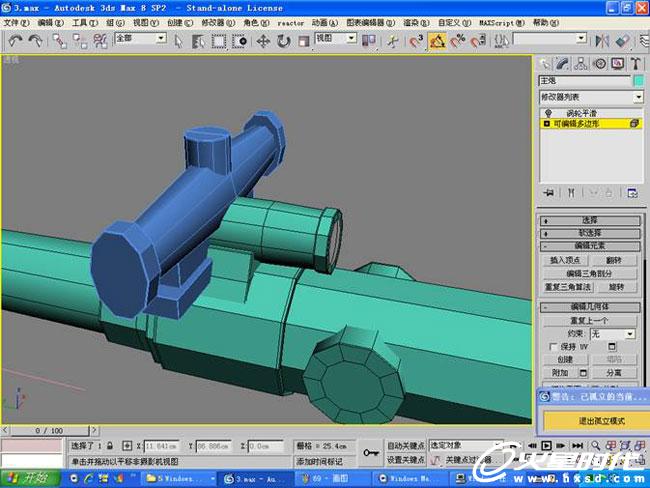The height and width of the screenshot is (488, 650).
Task: Open the 修改器 menu
Action: click(218, 23)
